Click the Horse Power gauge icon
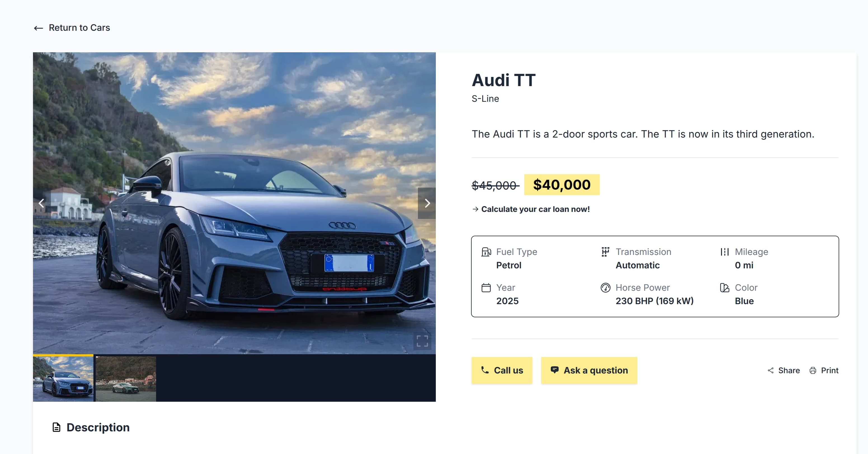 (x=605, y=288)
